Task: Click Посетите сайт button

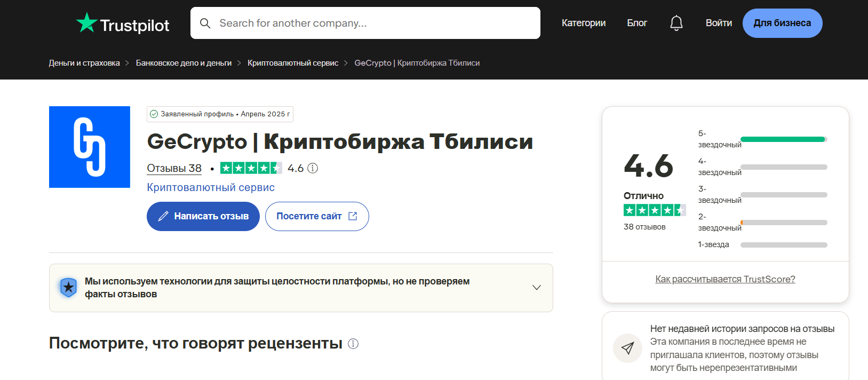Action: point(317,216)
